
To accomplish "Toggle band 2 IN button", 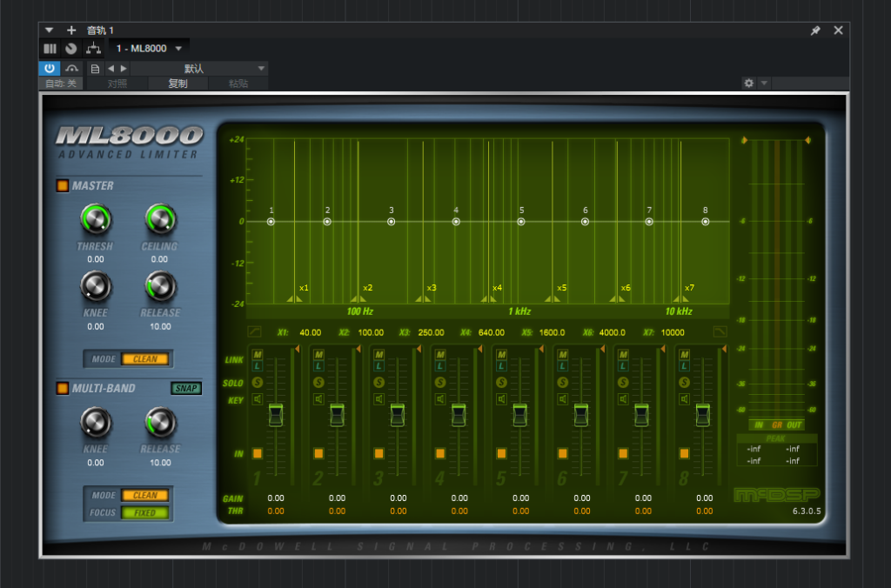I will pyautogui.click(x=318, y=453).
